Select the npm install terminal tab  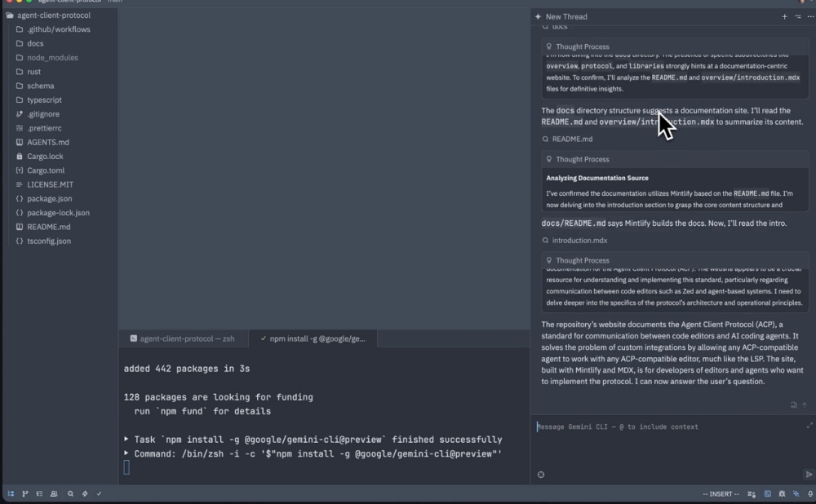[318, 338]
